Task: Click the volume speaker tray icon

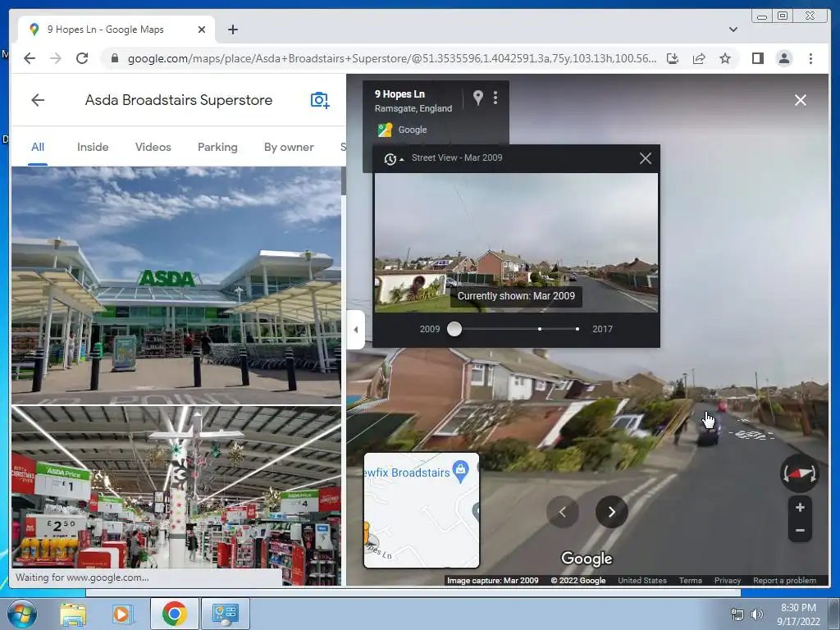Action: coord(757,614)
